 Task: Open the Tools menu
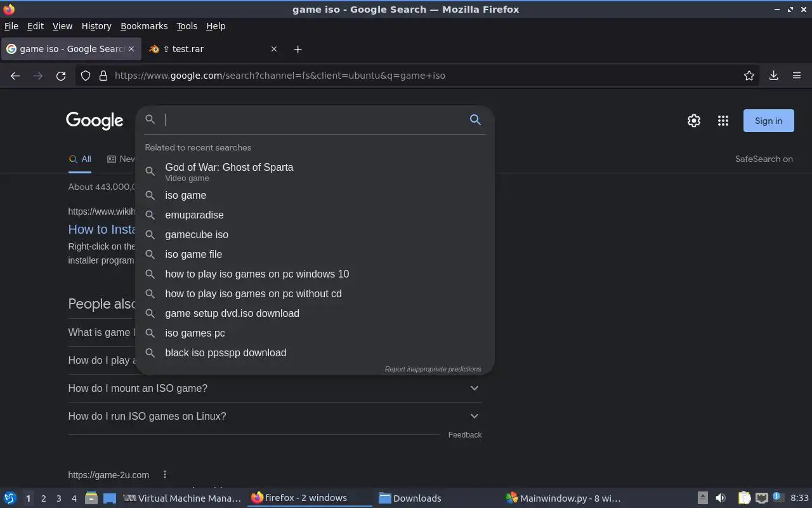coord(187,26)
